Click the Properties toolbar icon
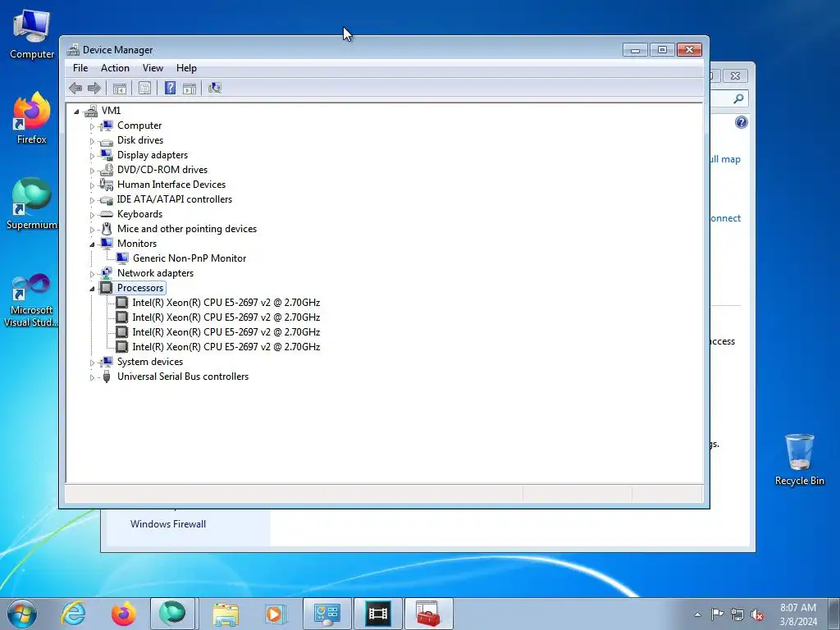The image size is (840, 630). 144,88
